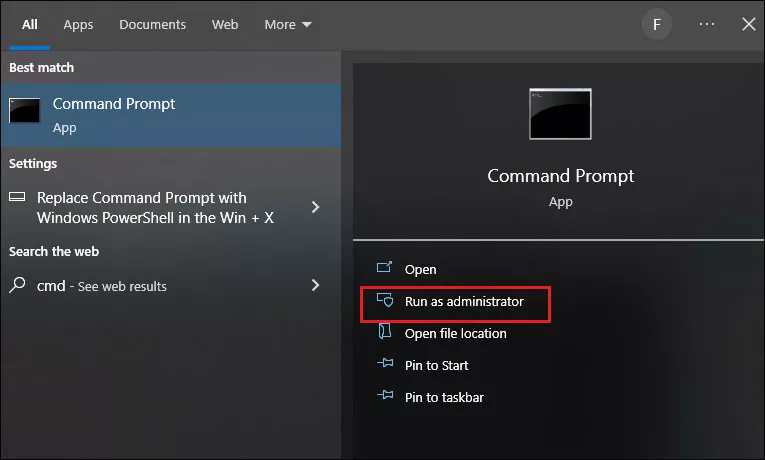The height and width of the screenshot is (460, 765).
Task: Click the Command Prompt icon in best match
Action: (24, 110)
